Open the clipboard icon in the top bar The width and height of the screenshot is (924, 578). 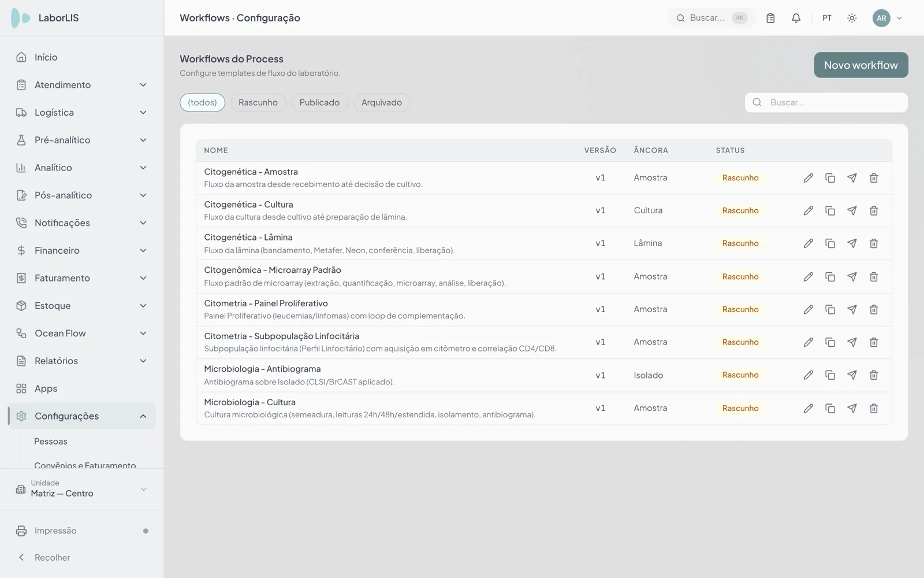tap(770, 18)
